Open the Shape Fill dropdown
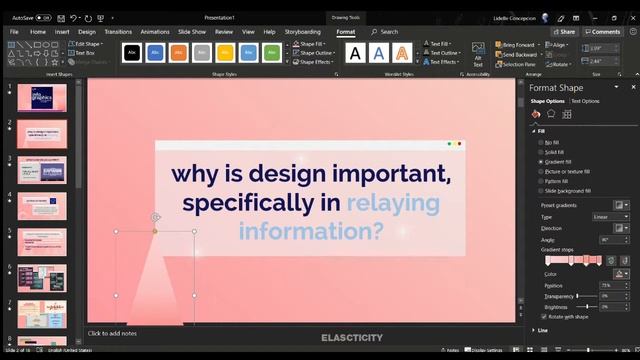640x360 pixels. [309, 44]
